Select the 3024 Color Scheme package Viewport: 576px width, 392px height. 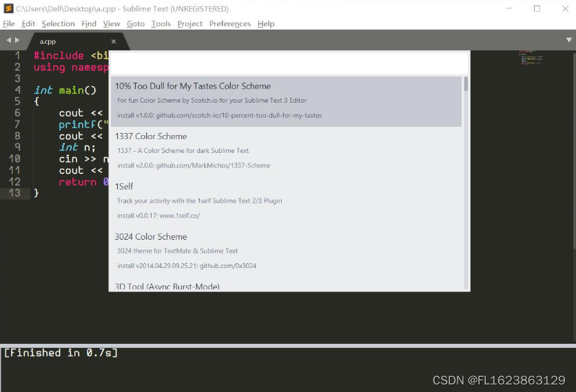pos(286,252)
